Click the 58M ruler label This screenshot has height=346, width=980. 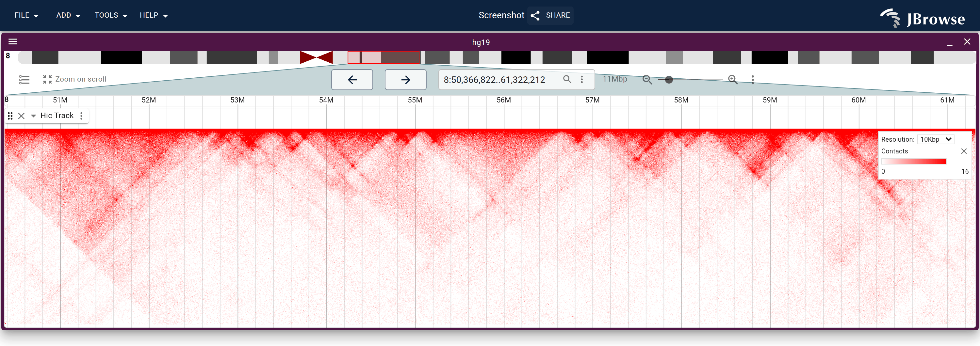(x=681, y=100)
